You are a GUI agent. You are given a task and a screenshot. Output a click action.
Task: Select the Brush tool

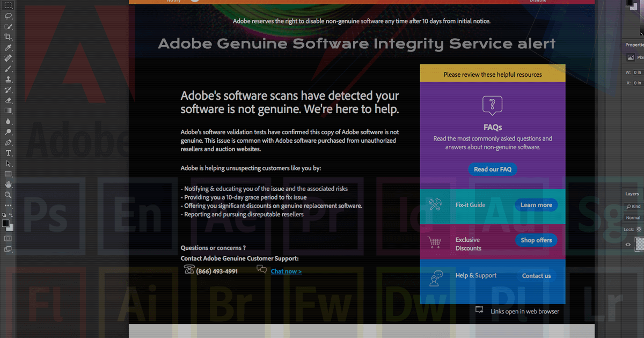point(8,69)
